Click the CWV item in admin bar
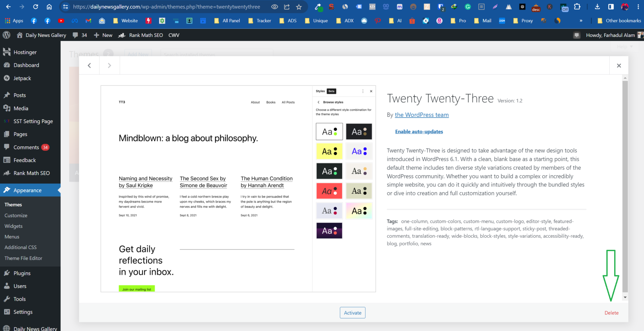 174,35
